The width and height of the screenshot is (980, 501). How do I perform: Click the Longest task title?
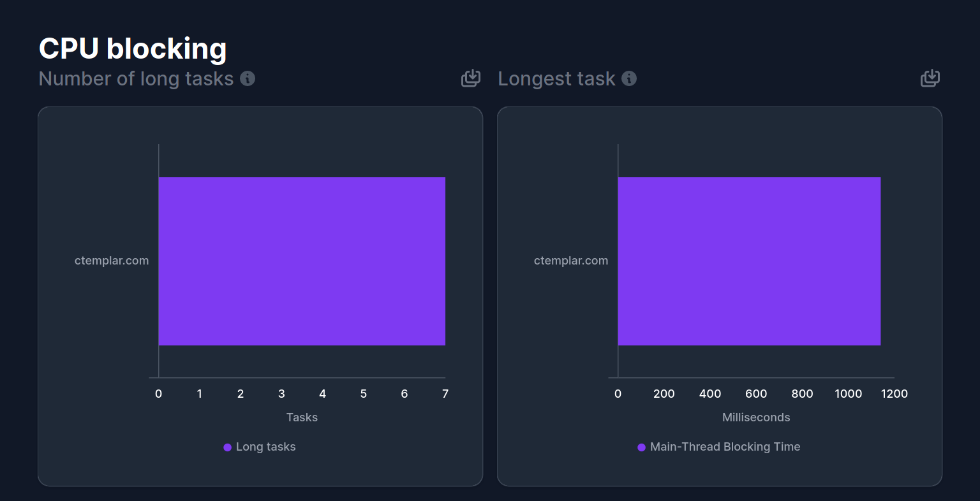[x=557, y=78]
